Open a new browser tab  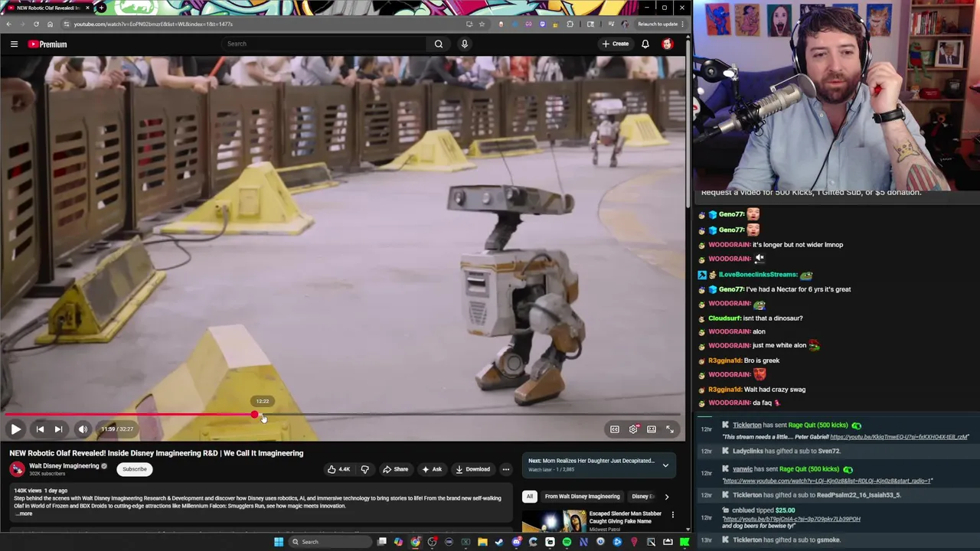click(x=101, y=8)
